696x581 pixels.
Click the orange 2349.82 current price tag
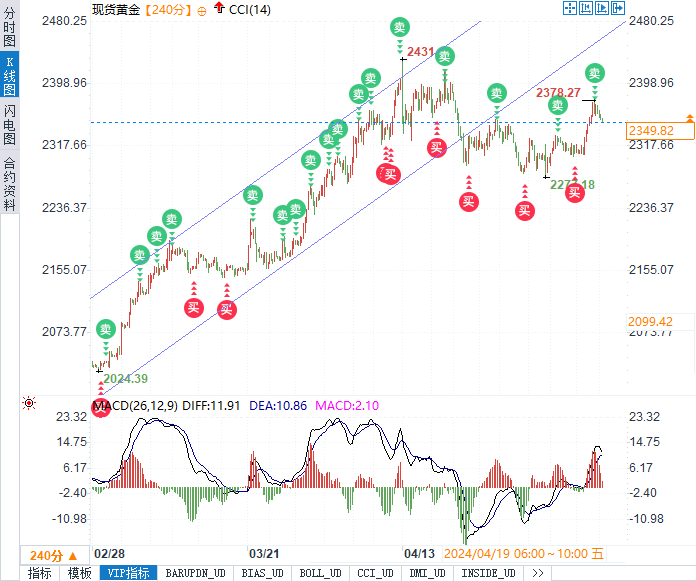[x=660, y=131]
